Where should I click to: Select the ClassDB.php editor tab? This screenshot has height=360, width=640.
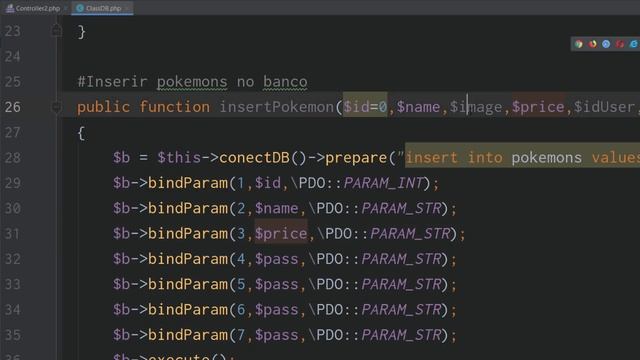coord(102,8)
